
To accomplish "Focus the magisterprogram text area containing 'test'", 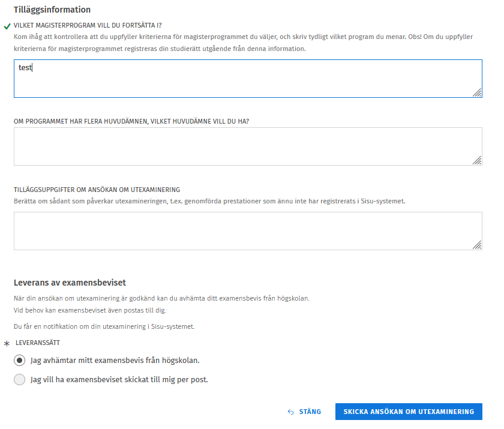I will click(x=240, y=79).
